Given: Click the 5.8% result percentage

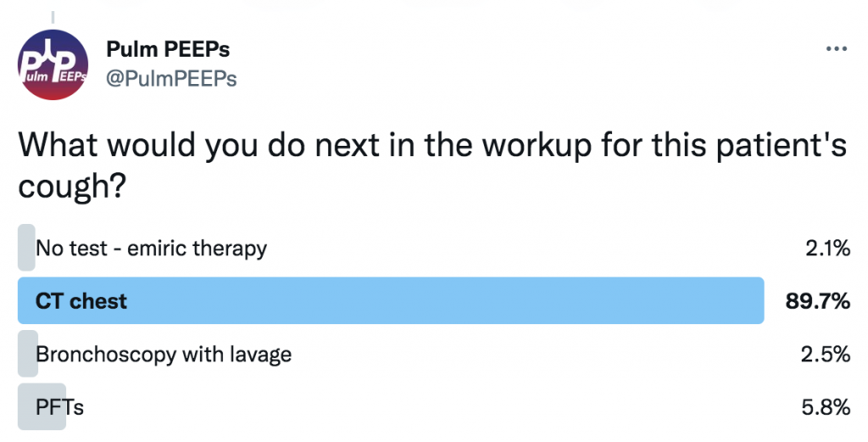Looking at the screenshot, I should point(826,408).
